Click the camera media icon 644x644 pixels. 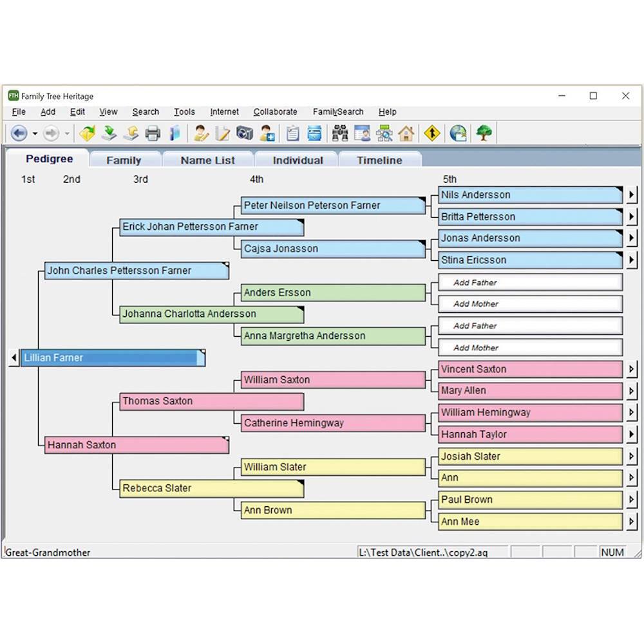click(245, 133)
